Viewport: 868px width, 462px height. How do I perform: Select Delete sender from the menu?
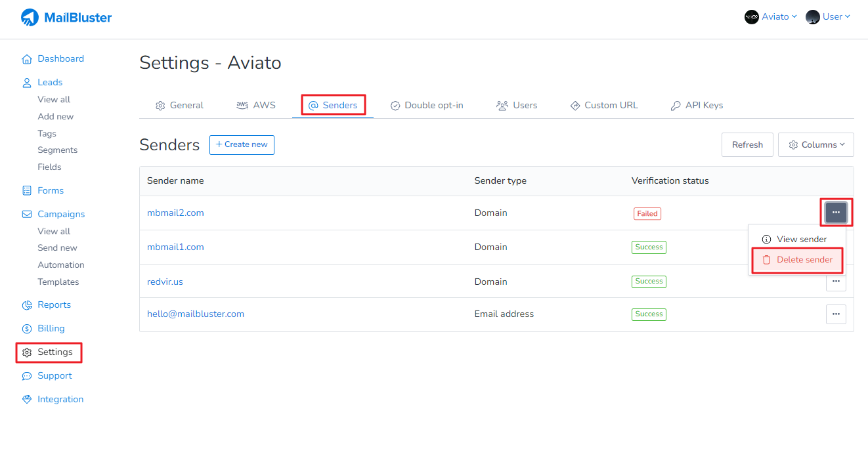pyautogui.click(x=797, y=260)
